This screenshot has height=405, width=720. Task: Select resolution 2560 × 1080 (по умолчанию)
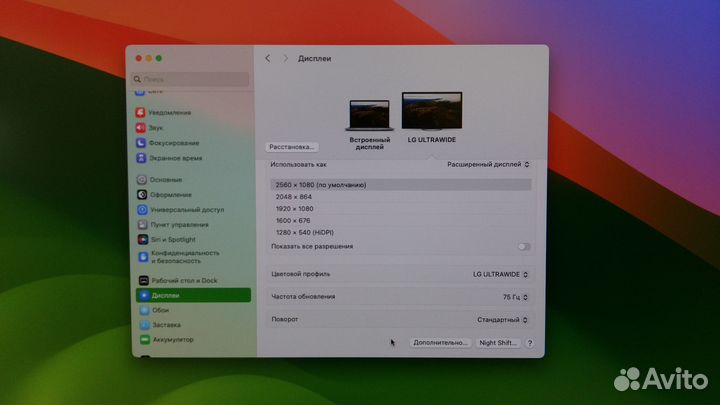pos(401,185)
